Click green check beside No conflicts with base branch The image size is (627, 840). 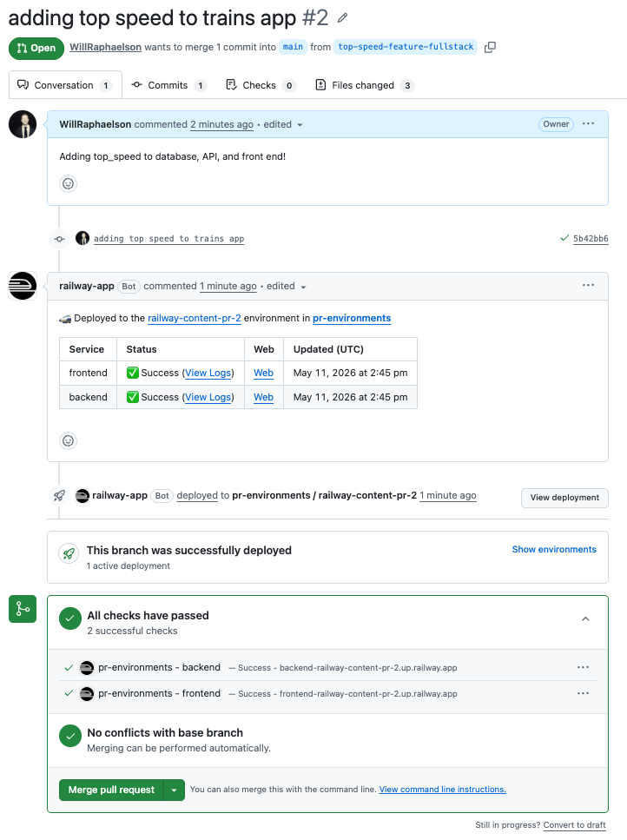(x=70, y=736)
